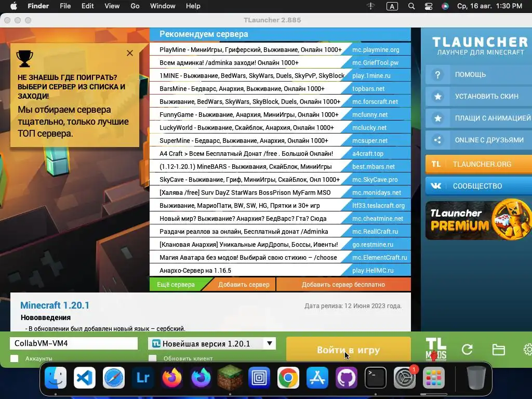532x399 pixels.
Task: Select the a4craft.top server address
Action: click(x=368, y=154)
